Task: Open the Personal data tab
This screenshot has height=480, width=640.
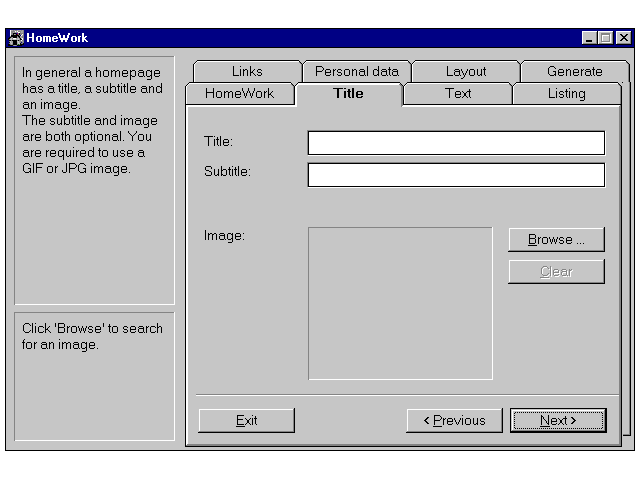Action: click(x=356, y=71)
